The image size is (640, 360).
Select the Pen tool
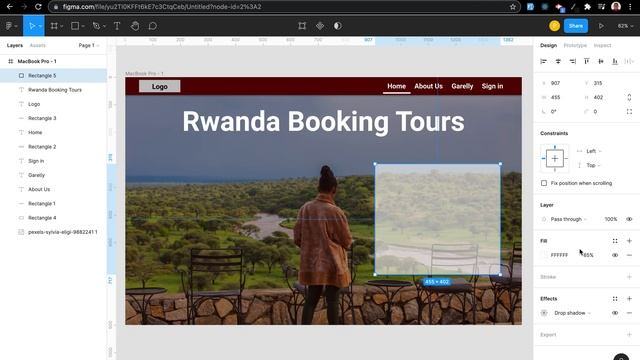click(96, 26)
